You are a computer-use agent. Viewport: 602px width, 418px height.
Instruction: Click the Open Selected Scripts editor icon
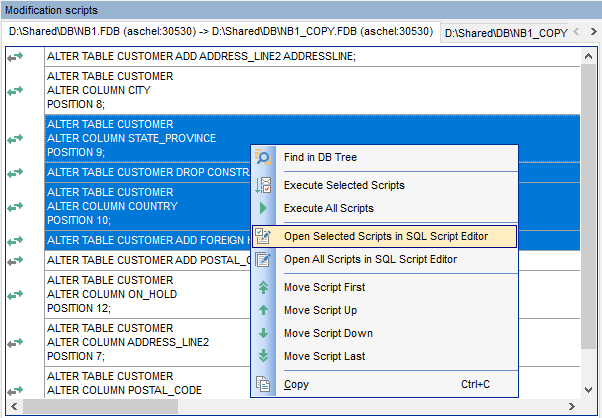tap(263, 236)
